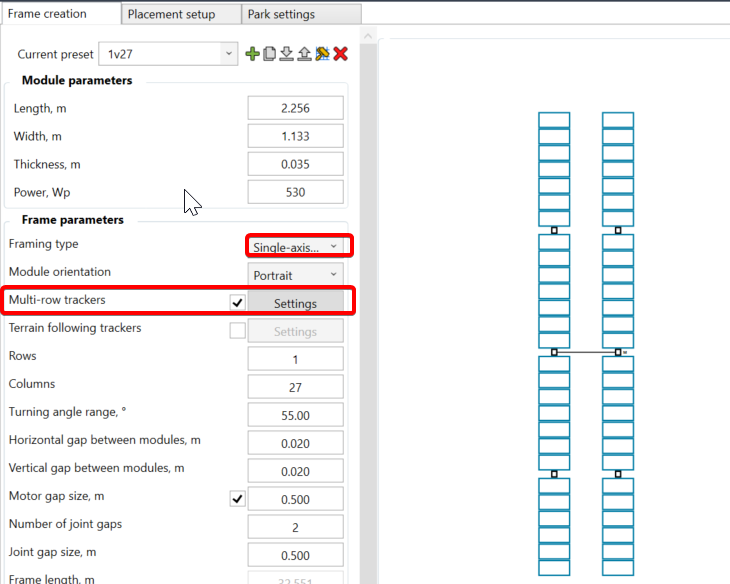Disable the Multi-row trackers checkbox
Image resolution: width=730 pixels, height=584 pixels.
[x=237, y=302]
